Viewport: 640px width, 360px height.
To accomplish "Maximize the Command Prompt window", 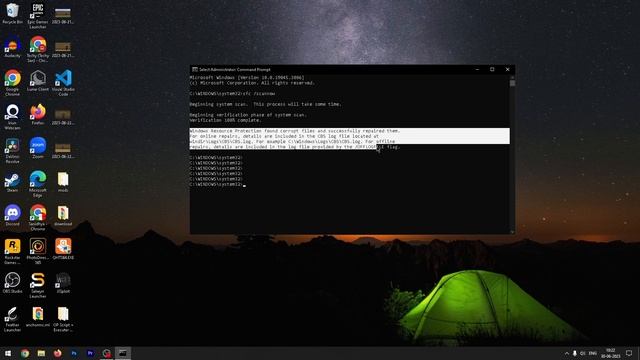I will point(492,69).
